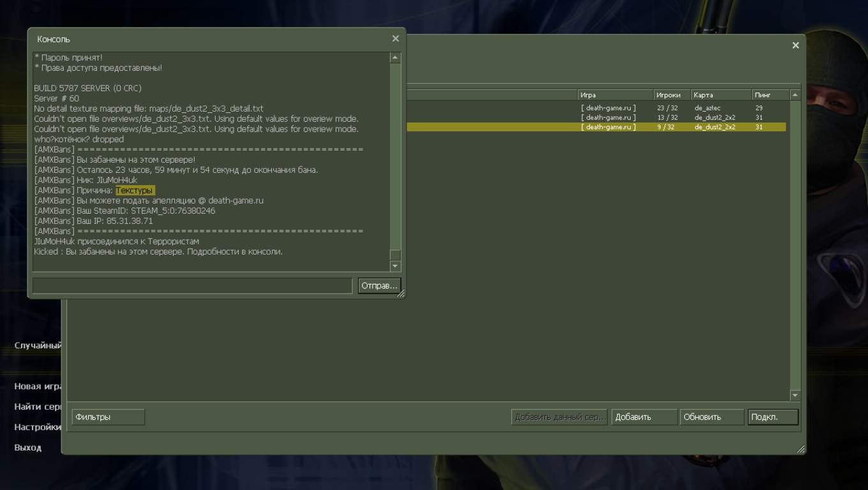
Task: Click console scrollbar down arrow
Action: 395,266
